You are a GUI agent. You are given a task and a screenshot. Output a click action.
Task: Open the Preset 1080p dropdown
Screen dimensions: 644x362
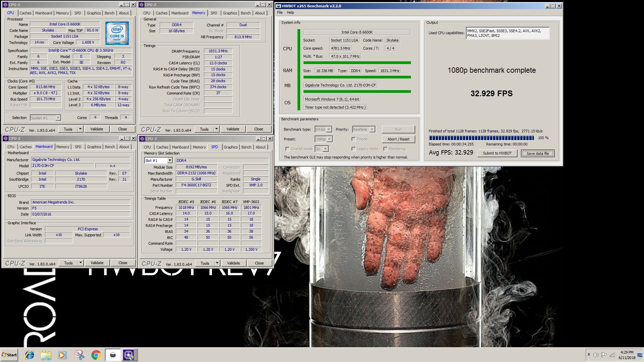(x=323, y=139)
